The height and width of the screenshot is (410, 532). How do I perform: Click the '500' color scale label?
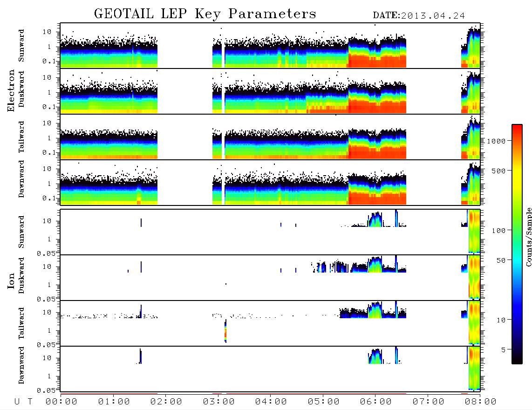coord(498,171)
